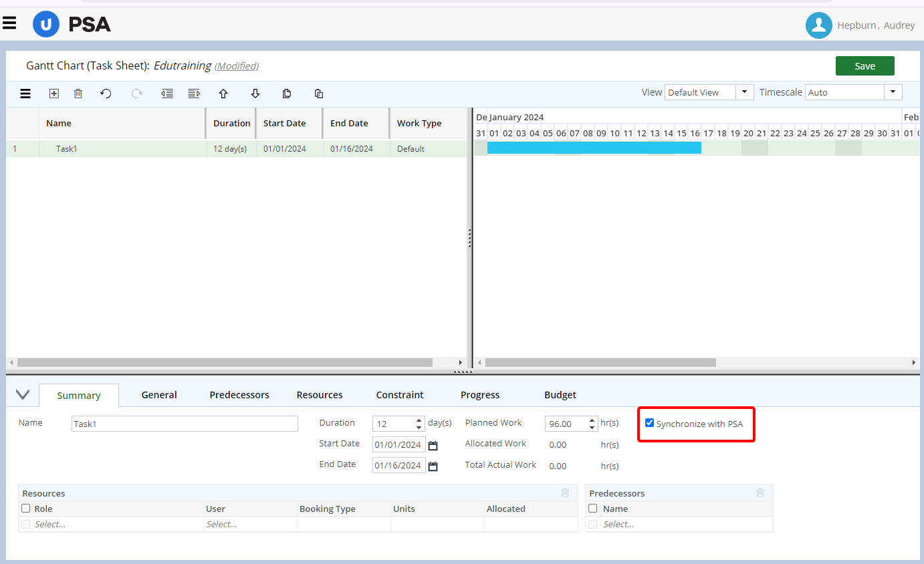The image size is (924, 564).
Task: Open the Timescale dropdown set to Auto
Action: pyautogui.click(x=893, y=92)
